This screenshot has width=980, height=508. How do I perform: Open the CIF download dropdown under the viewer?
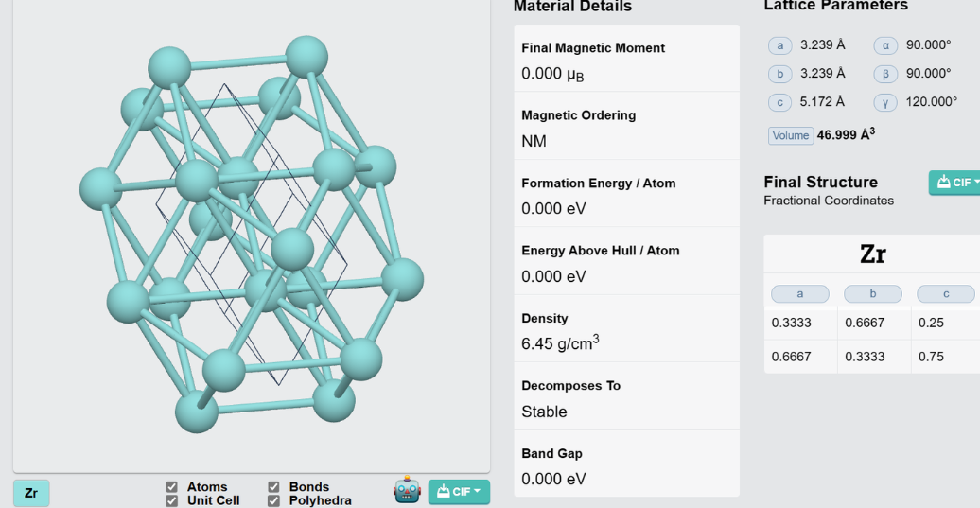pos(459,492)
